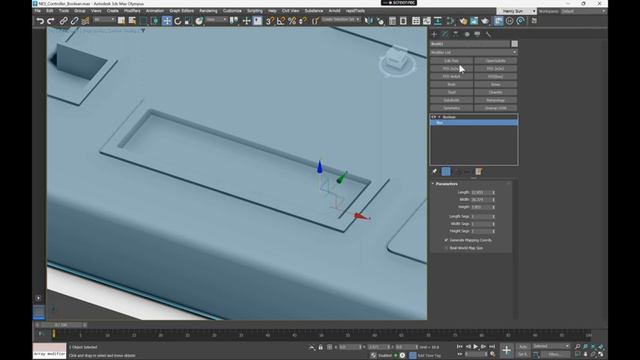
Task: Open the Modify tab in command panel
Action: 445,34
